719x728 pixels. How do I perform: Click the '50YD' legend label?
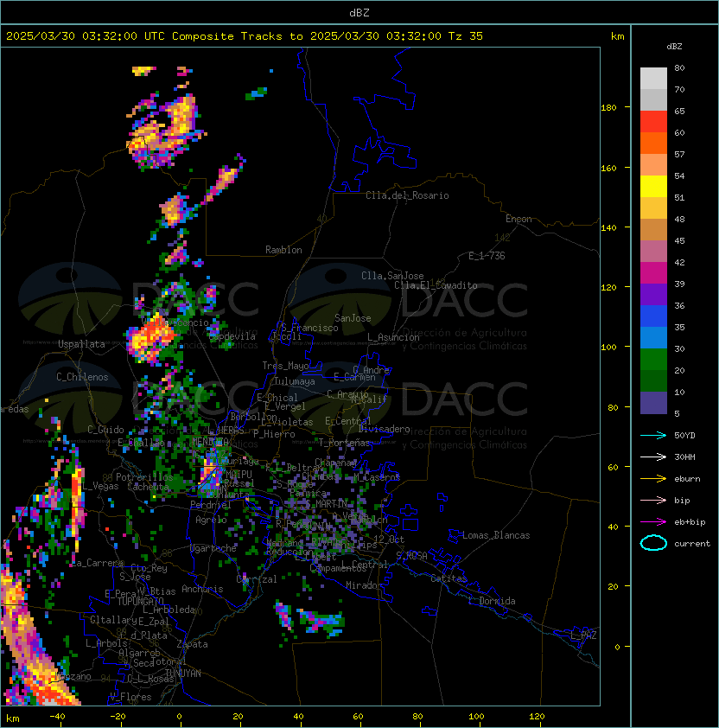(684, 436)
